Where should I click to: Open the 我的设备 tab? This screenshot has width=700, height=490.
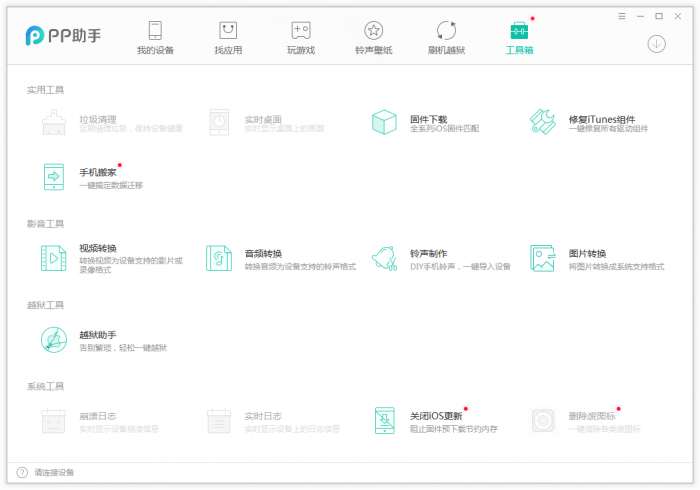click(155, 38)
